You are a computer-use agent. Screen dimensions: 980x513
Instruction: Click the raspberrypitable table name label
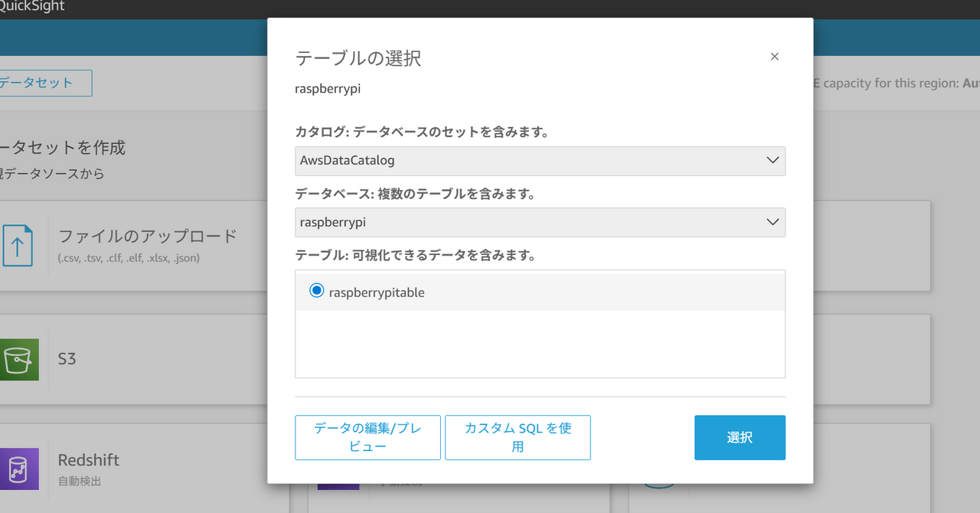click(x=377, y=292)
